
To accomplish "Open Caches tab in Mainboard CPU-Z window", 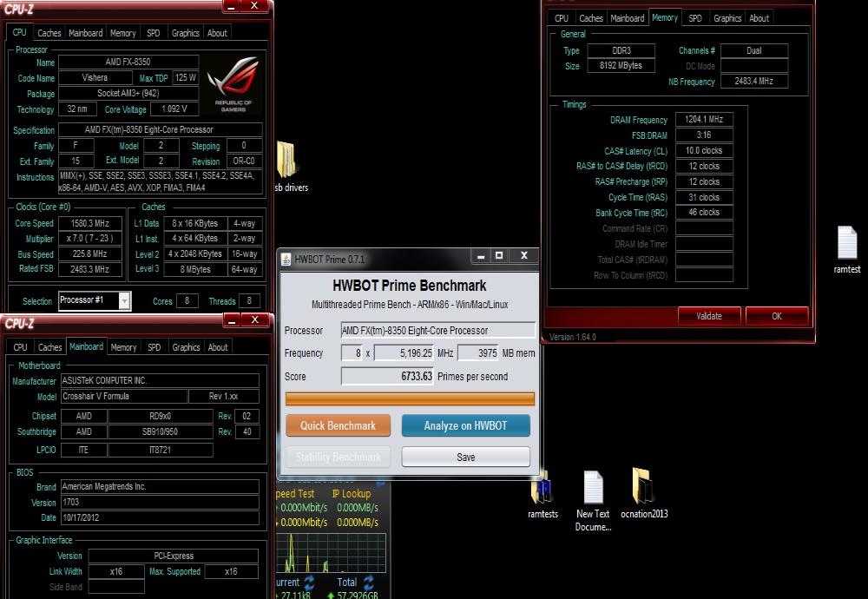I will (49, 347).
